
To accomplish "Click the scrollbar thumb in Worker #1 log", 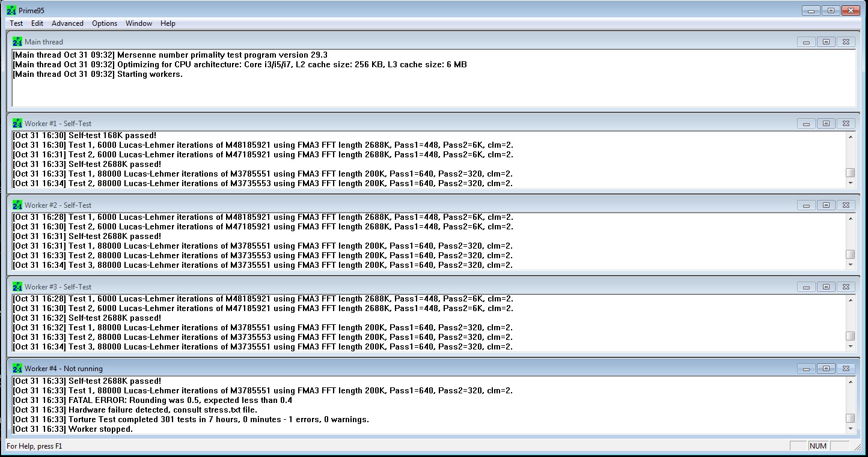I will point(851,173).
